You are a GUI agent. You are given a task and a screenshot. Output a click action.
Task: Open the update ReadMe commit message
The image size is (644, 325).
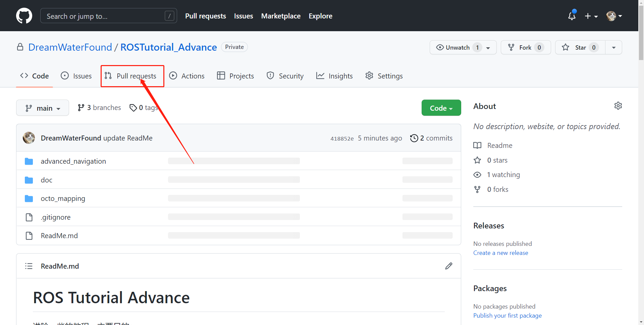point(128,138)
